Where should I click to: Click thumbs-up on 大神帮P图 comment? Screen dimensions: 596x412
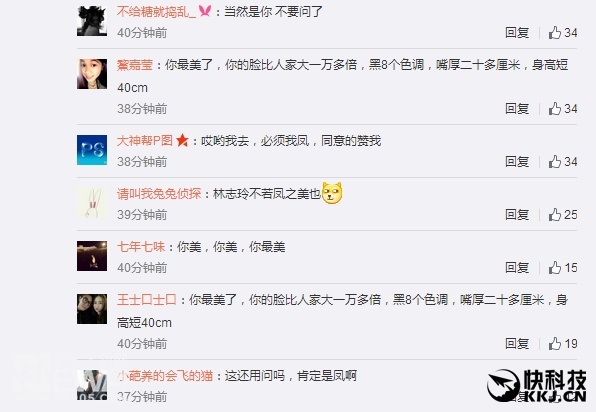tap(563, 162)
